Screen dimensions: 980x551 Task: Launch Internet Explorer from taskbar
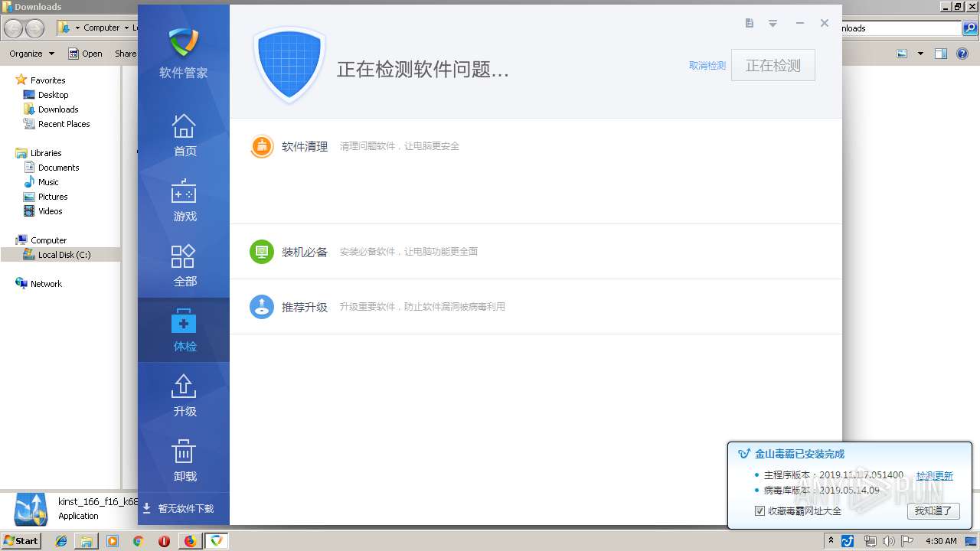click(61, 541)
